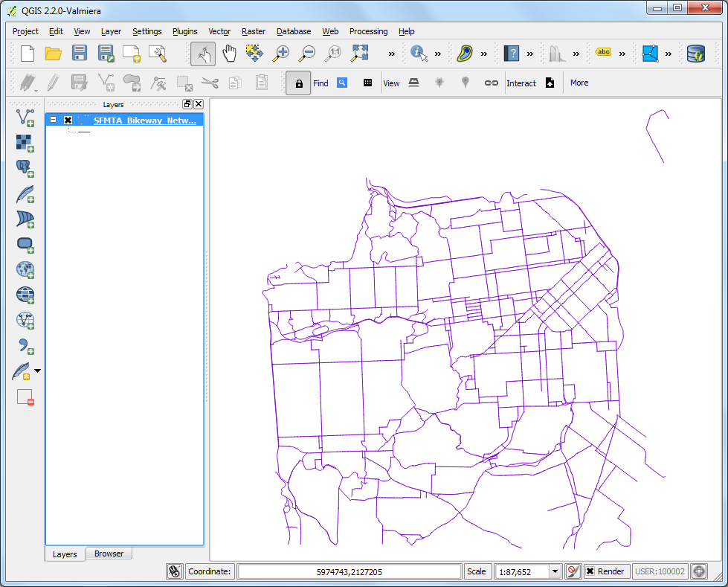The height and width of the screenshot is (587, 728).
Task: Click the Add Raster Layer icon
Action: [25, 143]
